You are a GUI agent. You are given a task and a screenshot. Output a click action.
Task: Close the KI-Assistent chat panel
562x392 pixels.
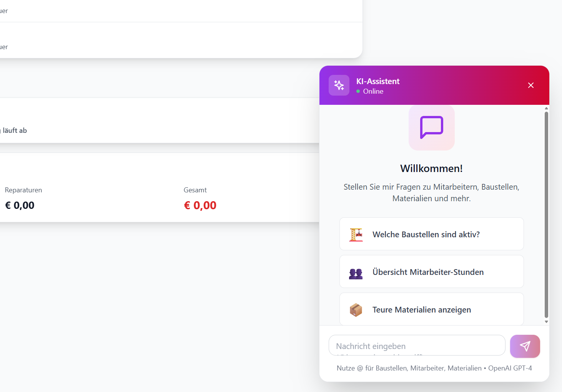(531, 85)
